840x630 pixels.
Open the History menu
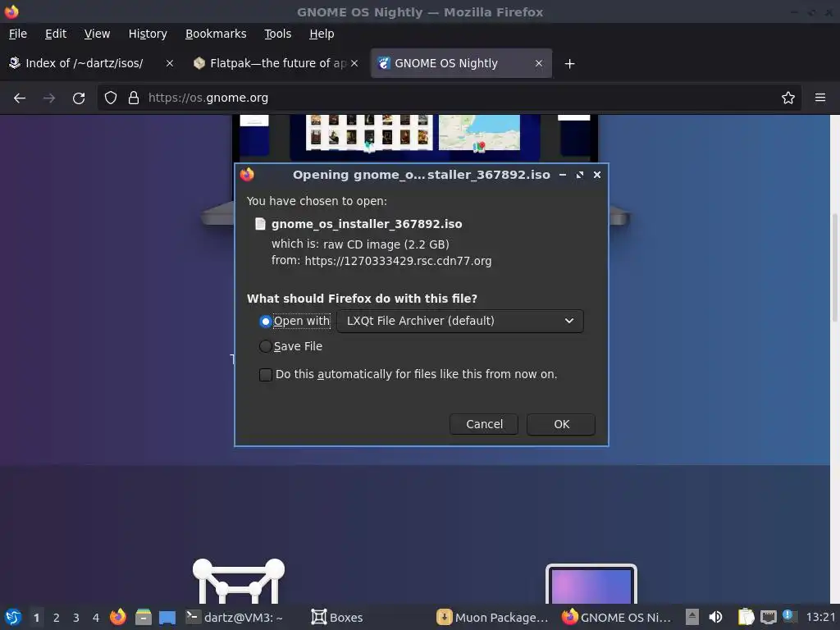coord(148,34)
